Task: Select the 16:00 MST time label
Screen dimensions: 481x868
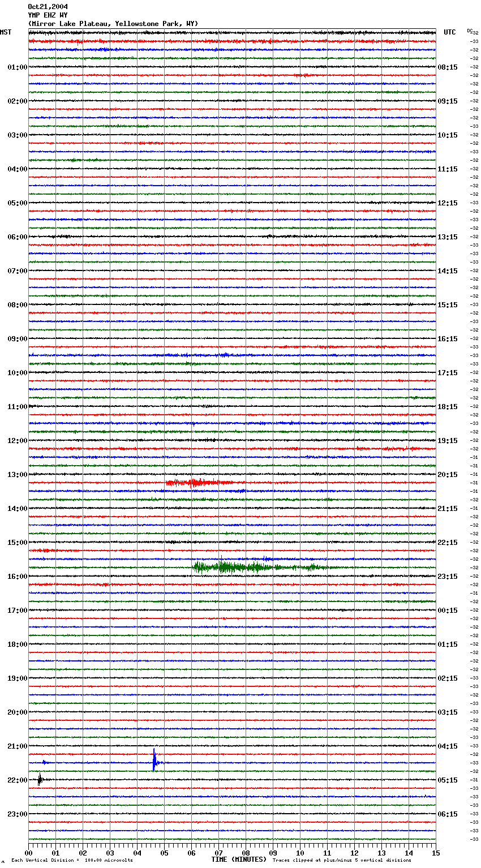Action: (18, 577)
